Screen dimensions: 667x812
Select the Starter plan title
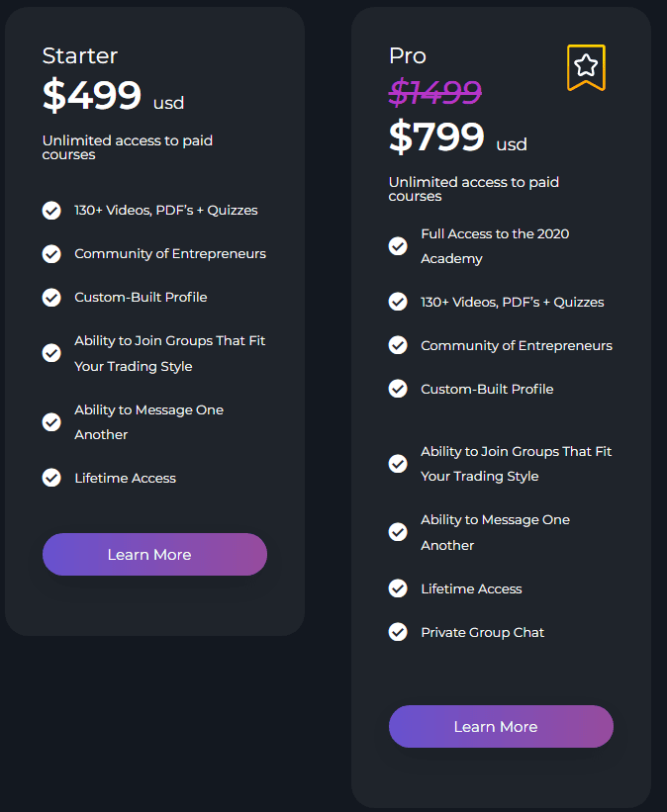(x=80, y=56)
